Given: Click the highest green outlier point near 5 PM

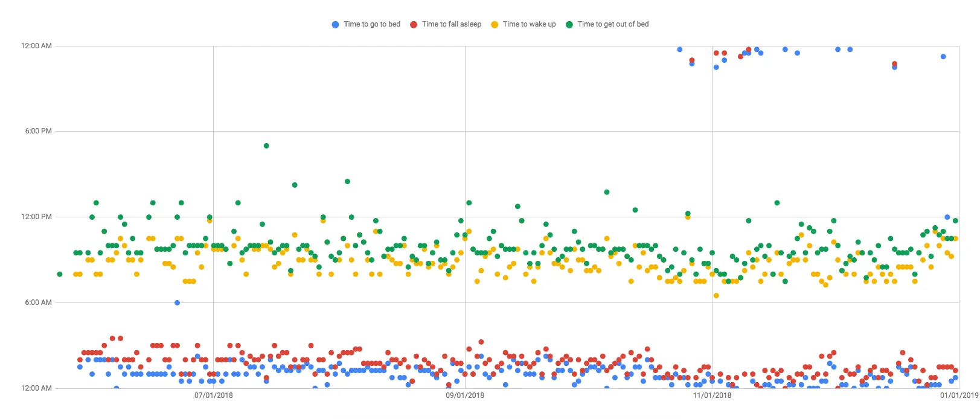Looking at the screenshot, I should tap(266, 146).
